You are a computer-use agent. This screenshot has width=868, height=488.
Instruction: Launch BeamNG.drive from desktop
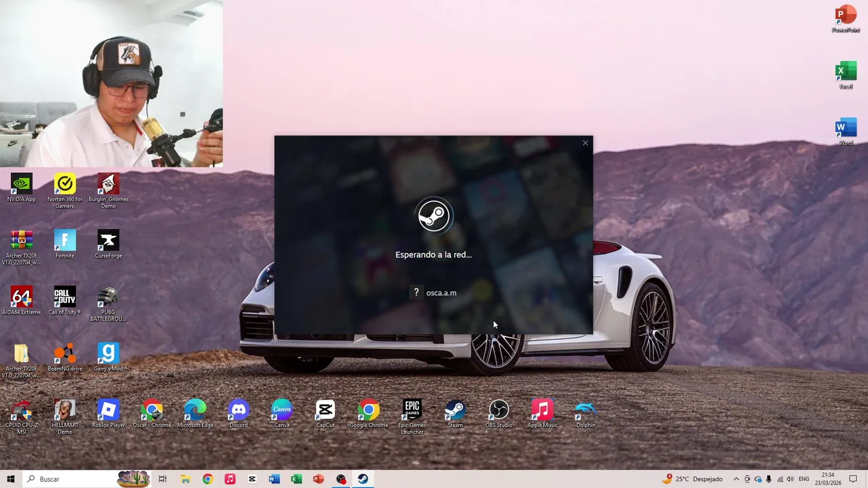click(x=65, y=357)
